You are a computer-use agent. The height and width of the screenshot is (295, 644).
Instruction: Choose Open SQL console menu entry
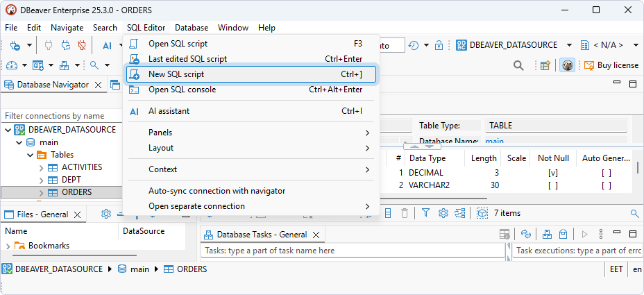[251, 90]
